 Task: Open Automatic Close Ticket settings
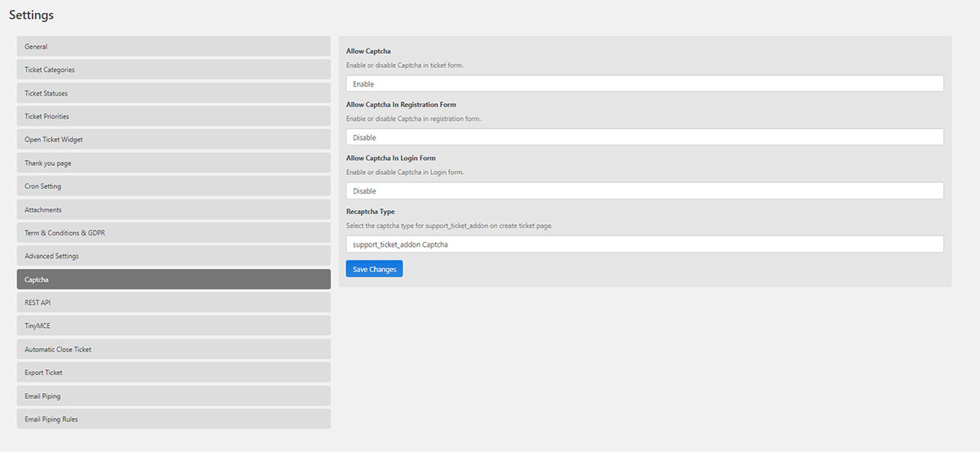[x=173, y=349]
